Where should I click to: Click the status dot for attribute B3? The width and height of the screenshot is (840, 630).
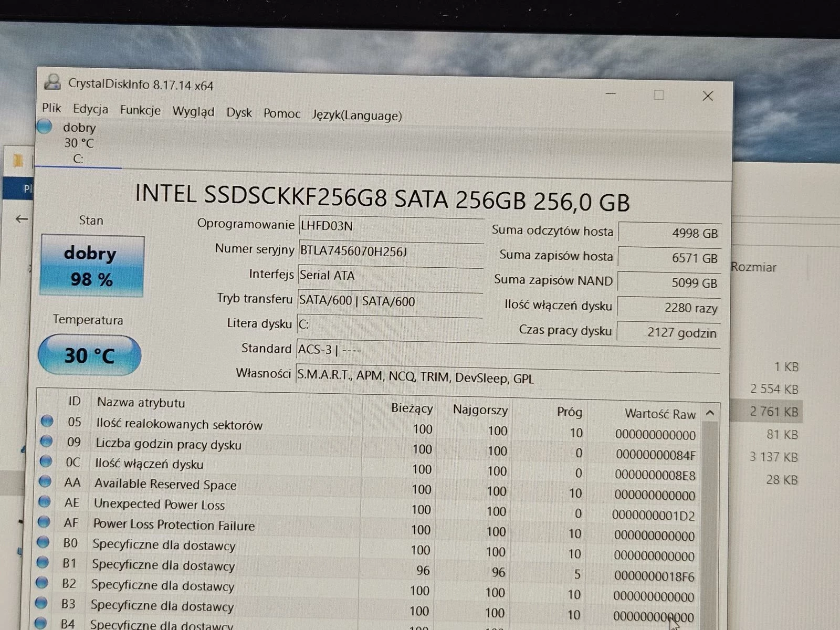(41, 603)
